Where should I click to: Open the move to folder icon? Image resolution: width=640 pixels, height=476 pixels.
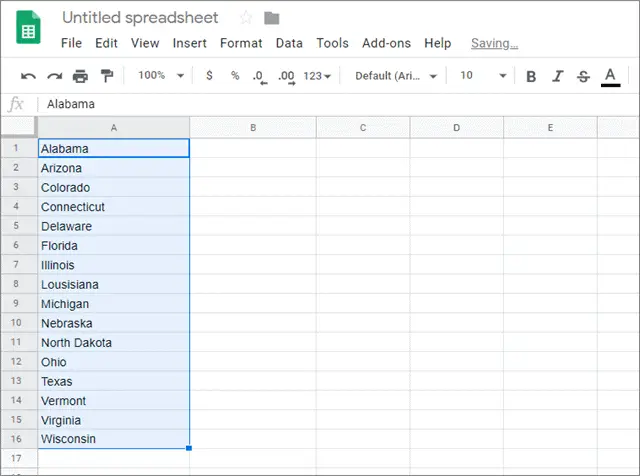point(271,18)
